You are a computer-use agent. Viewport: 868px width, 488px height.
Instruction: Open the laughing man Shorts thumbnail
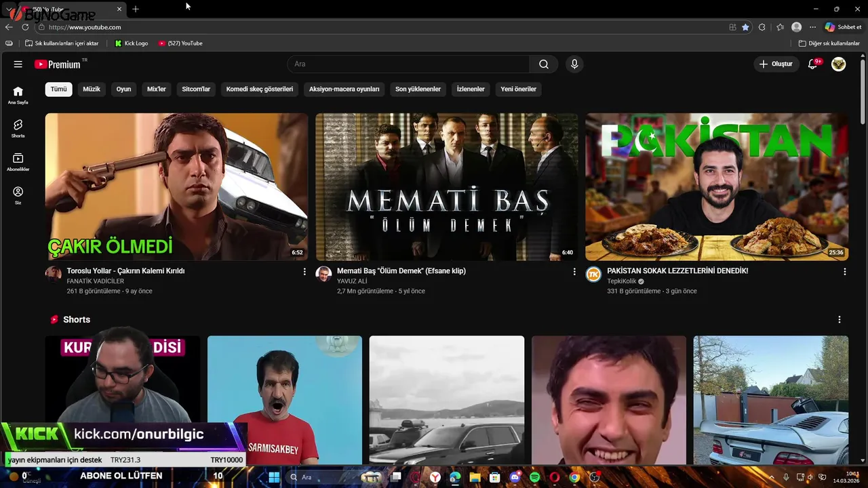(x=609, y=400)
